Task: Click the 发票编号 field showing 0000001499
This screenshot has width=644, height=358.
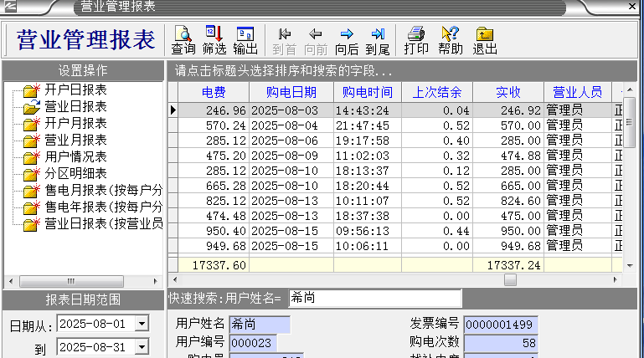Action: click(x=500, y=324)
